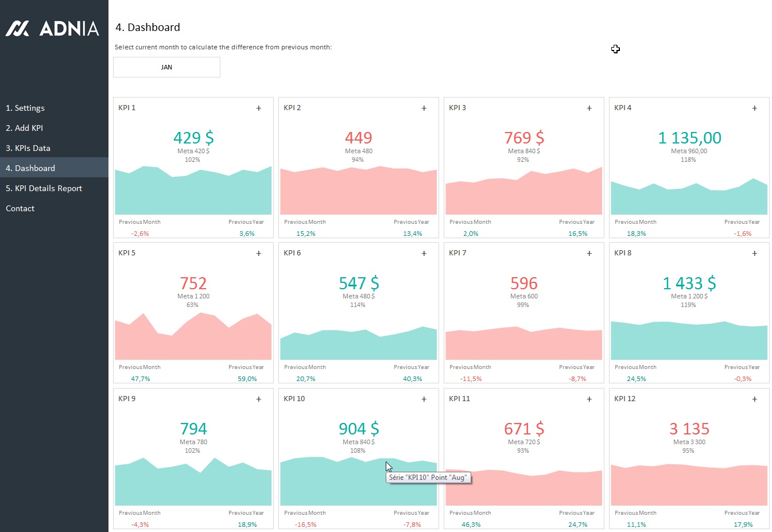Expand KPI 2 details with plus icon
Viewport: 772px width, 532px height.
[x=424, y=108]
